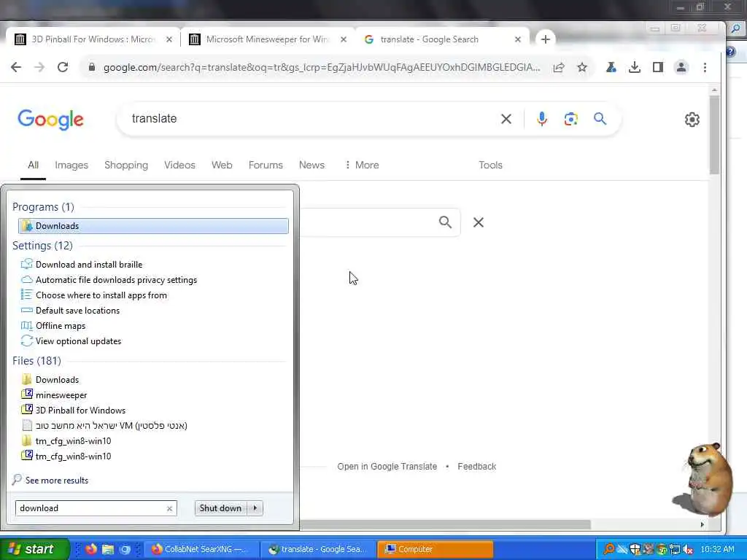The height and width of the screenshot is (560, 747).
Task: Open the CollabNet SearXNG taskbar window
Action: coord(200,549)
